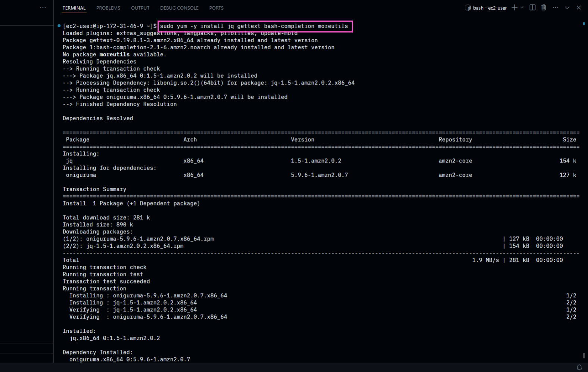This screenshot has width=588, height=372.
Task: Switch to the TERMINAL tab
Action: pos(74,8)
